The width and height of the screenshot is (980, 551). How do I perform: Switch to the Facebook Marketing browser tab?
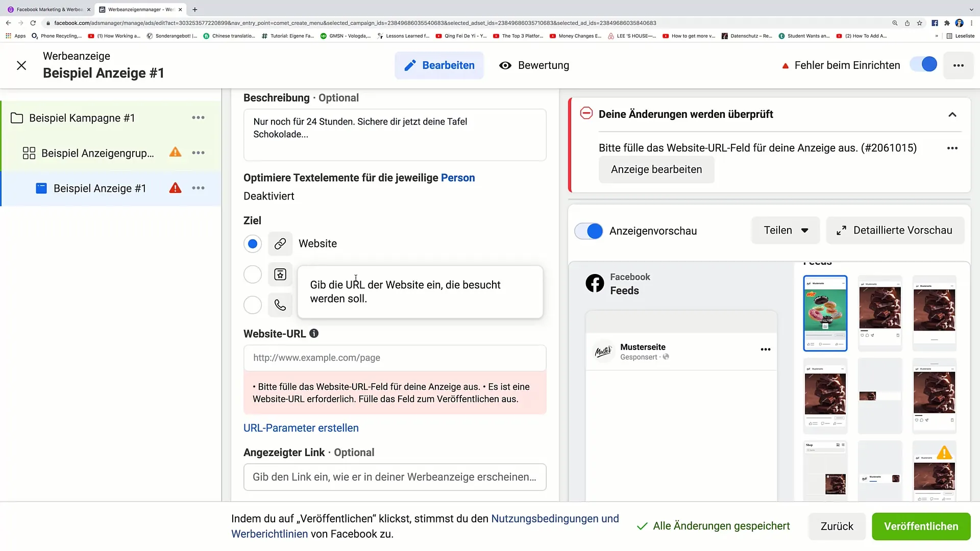(x=49, y=10)
